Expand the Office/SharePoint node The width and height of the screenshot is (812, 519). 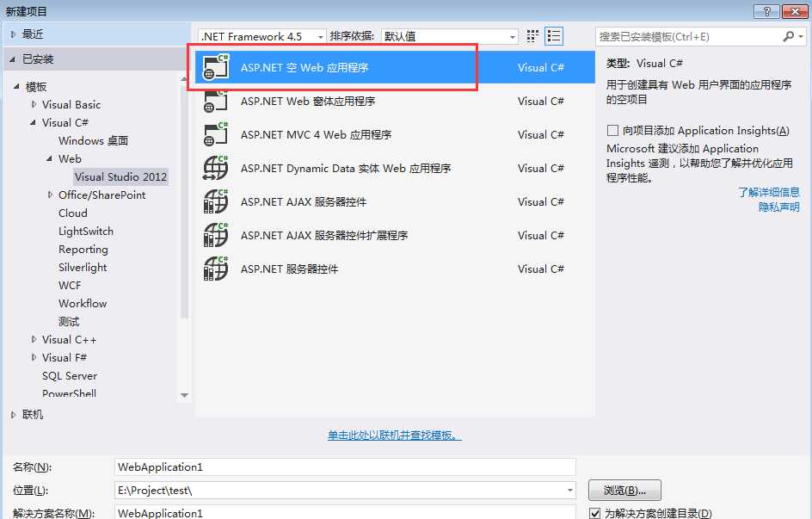pyautogui.click(x=50, y=195)
